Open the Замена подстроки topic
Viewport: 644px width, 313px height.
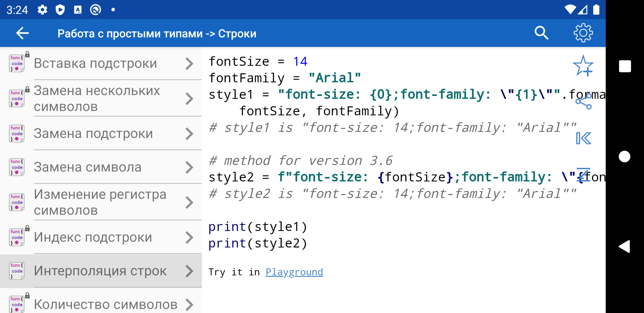tap(101, 134)
